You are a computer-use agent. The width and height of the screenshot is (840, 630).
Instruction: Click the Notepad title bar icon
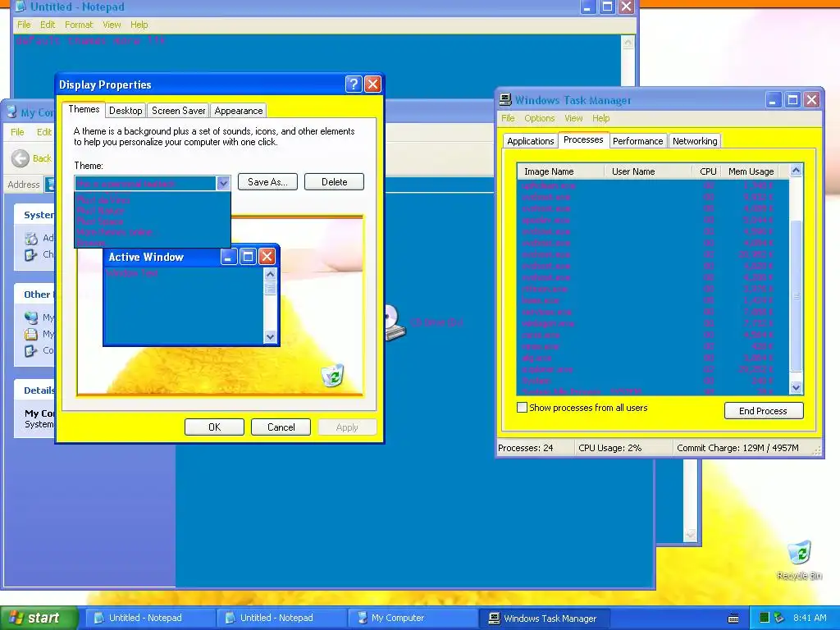click(21, 7)
